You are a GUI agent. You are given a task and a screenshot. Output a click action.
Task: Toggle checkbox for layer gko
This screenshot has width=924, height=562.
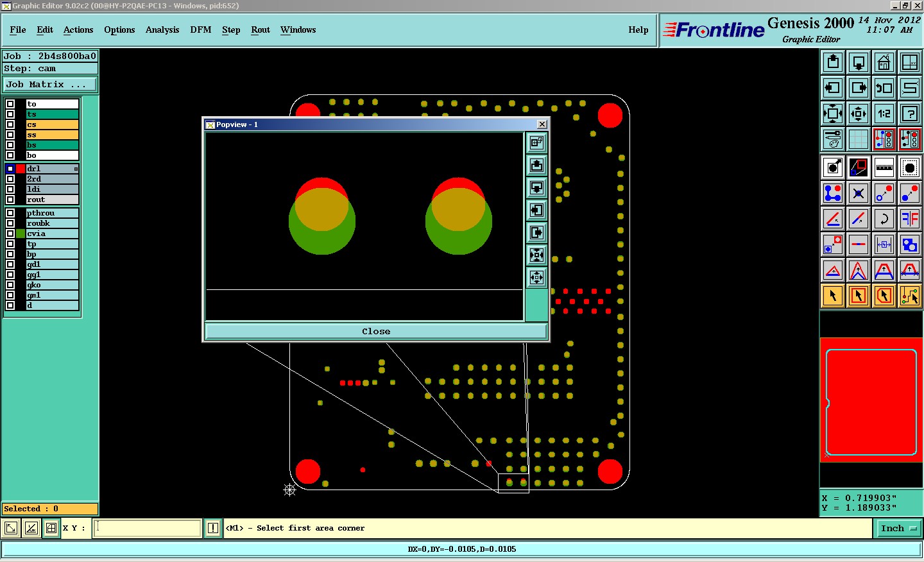click(10, 285)
